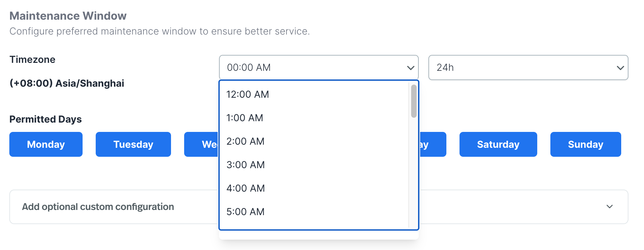
Task: Pick the 5:00 AM option
Action: pyautogui.click(x=246, y=212)
